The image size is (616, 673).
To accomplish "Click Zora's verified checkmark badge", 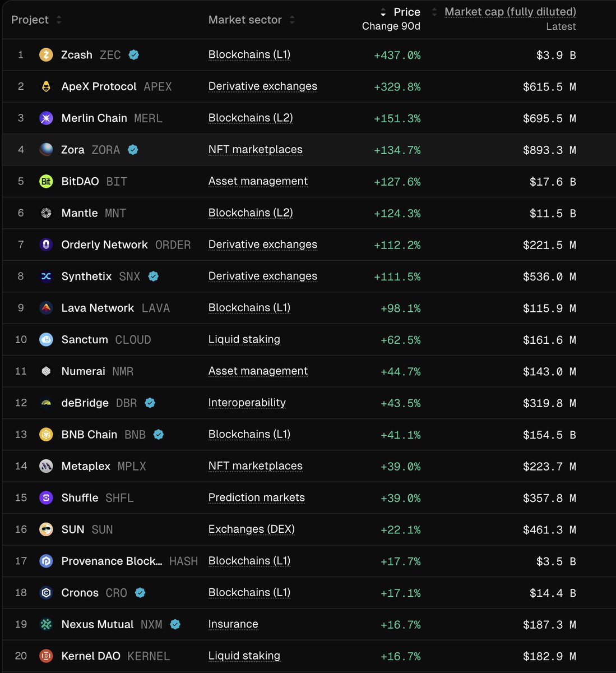I will pos(133,150).
